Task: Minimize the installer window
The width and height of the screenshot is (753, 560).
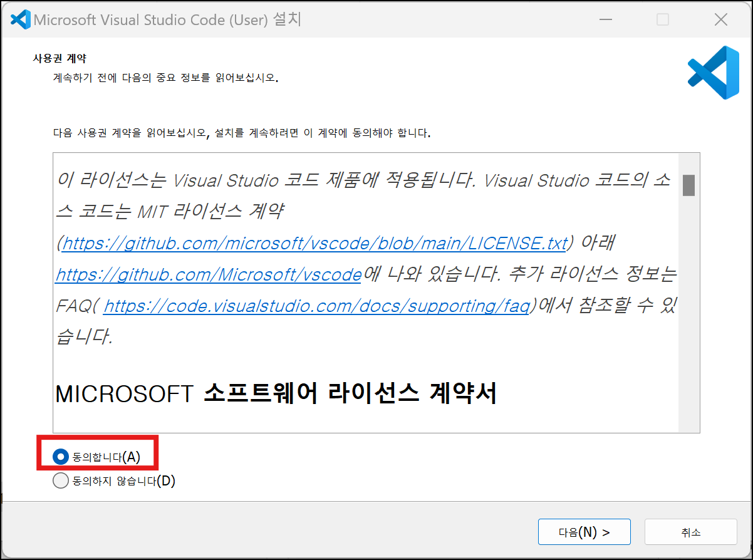Action: [605, 20]
